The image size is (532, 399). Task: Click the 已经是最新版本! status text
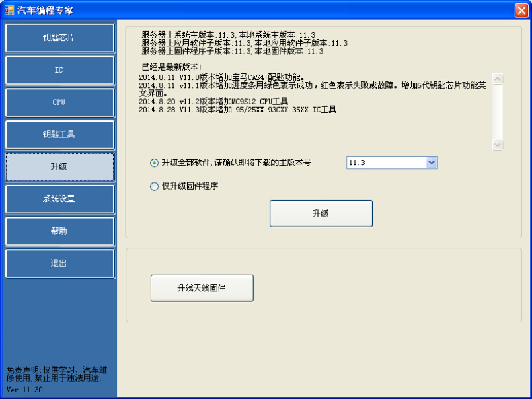click(x=171, y=67)
